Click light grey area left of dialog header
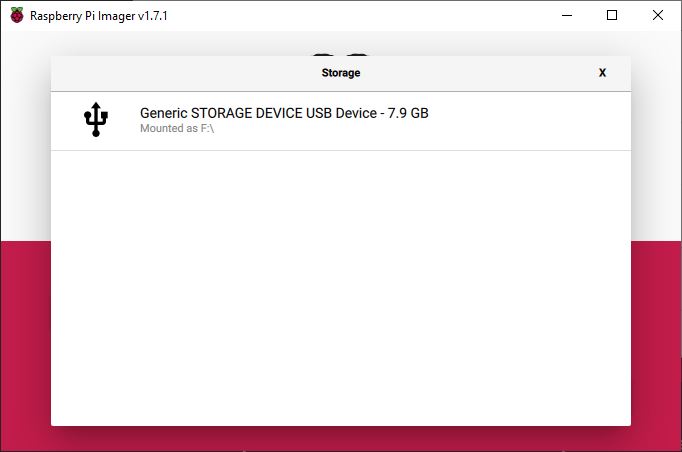Viewport: 682px width, 452px height. (x=26, y=131)
